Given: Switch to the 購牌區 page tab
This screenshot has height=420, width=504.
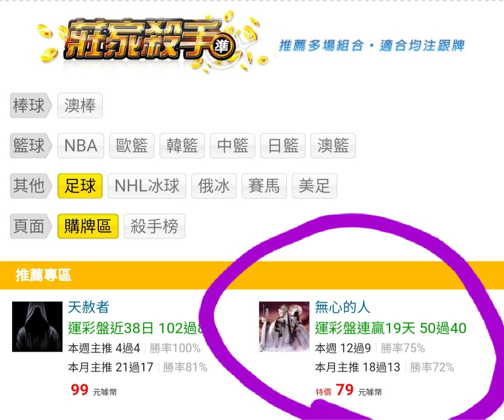Looking at the screenshot, I should (88, 227).
